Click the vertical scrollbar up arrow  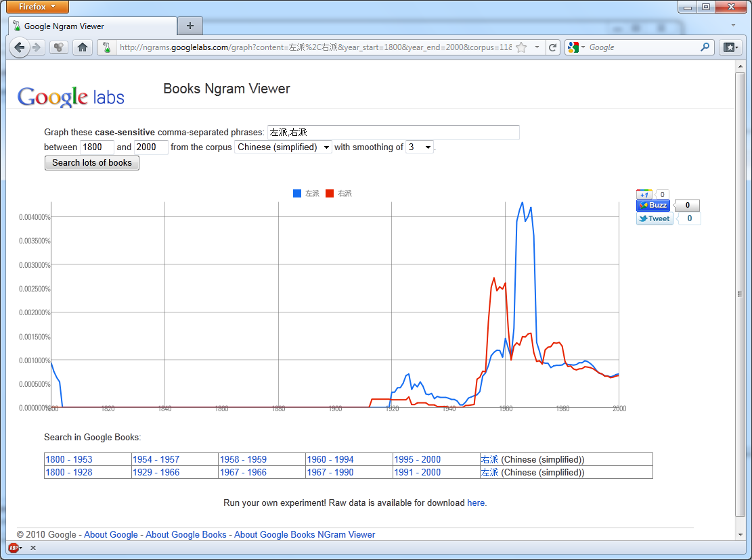pyautogui.click(x=740, y=66)
